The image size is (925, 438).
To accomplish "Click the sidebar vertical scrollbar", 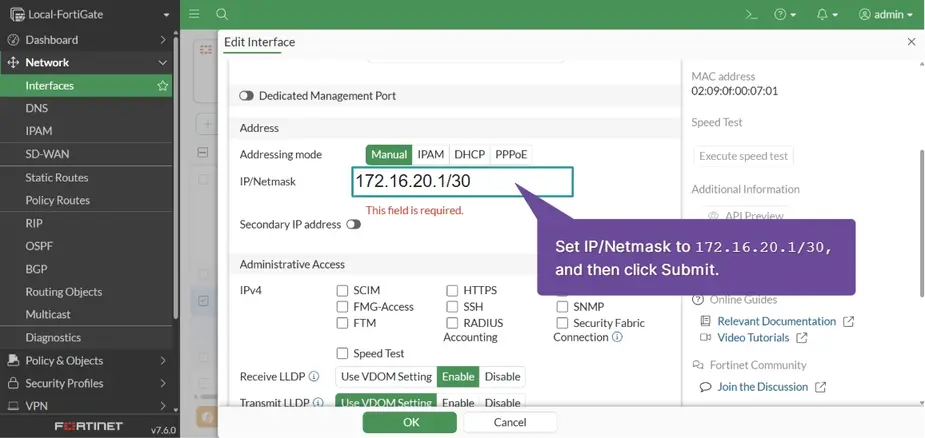I will tap(175, 177).
